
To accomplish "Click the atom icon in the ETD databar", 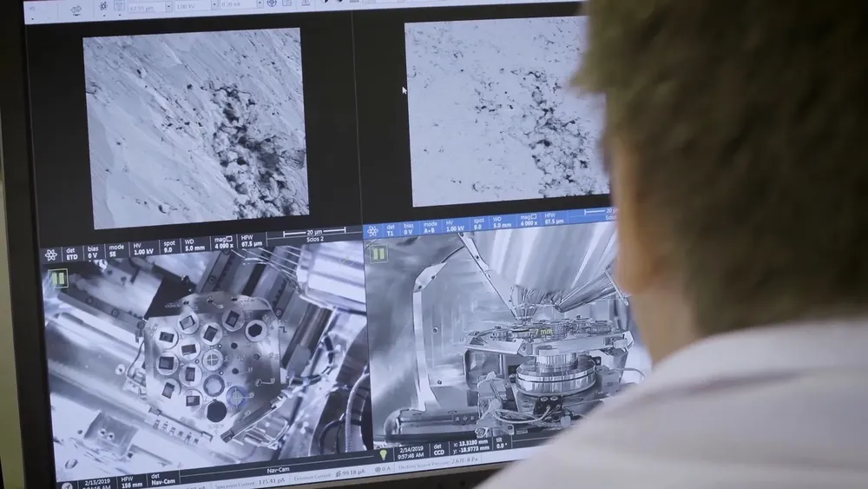I will [x=50, y=256].
